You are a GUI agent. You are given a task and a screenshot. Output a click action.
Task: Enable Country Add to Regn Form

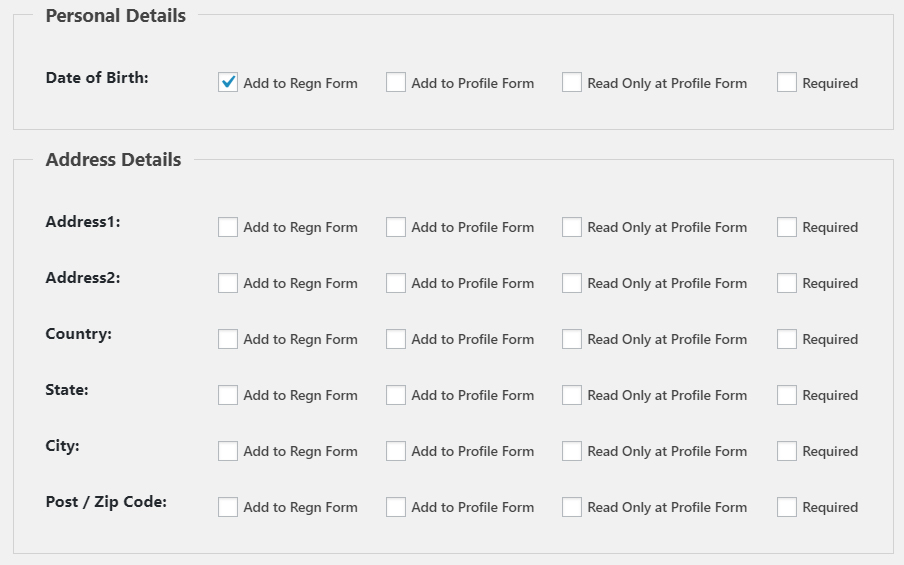[228, 339]
